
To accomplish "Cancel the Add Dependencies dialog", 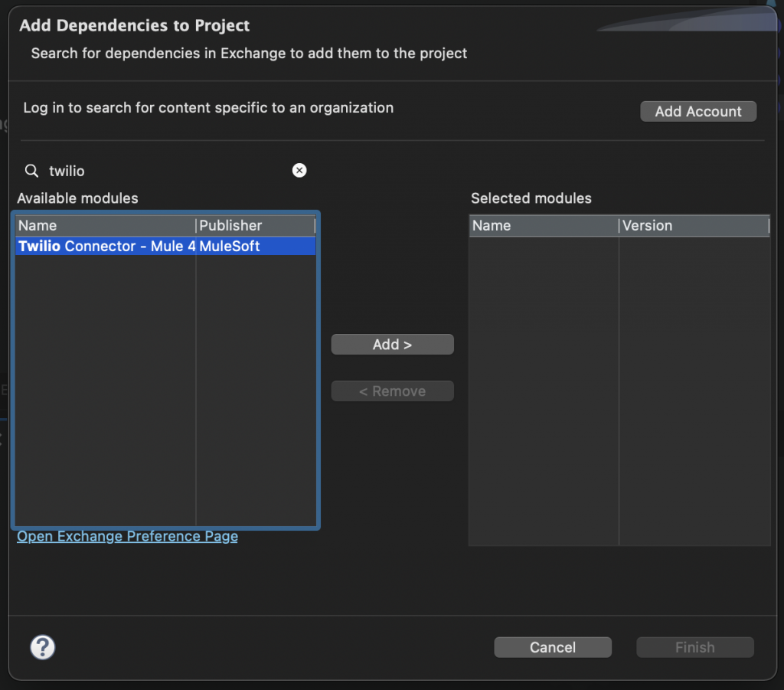I will tap(553, 647).
